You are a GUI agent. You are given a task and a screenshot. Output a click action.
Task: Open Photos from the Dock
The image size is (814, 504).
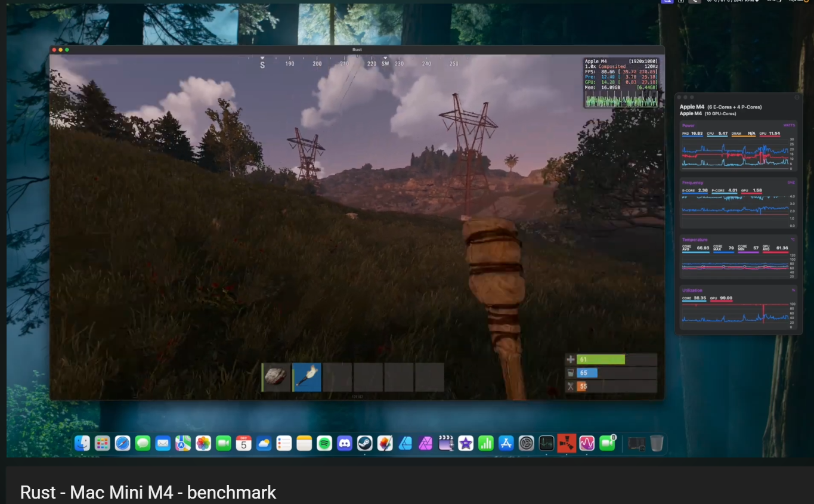coord(203,443)
